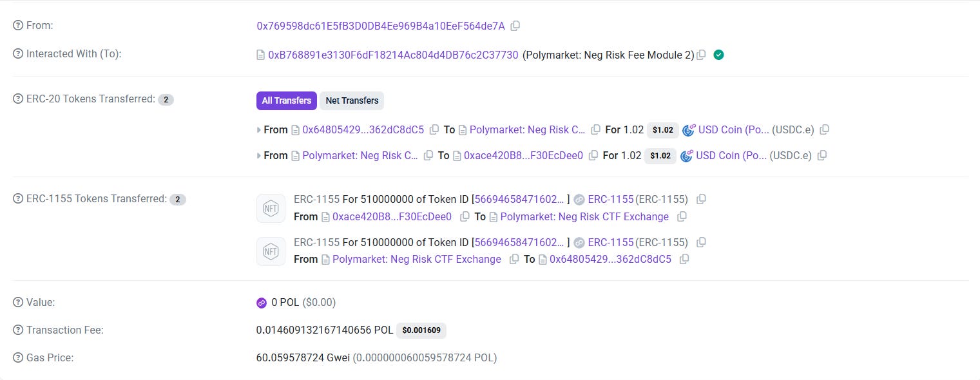Open sender address 0x769598dc61E5fB3D0DB4Ee969B4a10EeF564de7A
Viewport: 980px width, 380px height.
pyautogui.click(x=381, y=26)
